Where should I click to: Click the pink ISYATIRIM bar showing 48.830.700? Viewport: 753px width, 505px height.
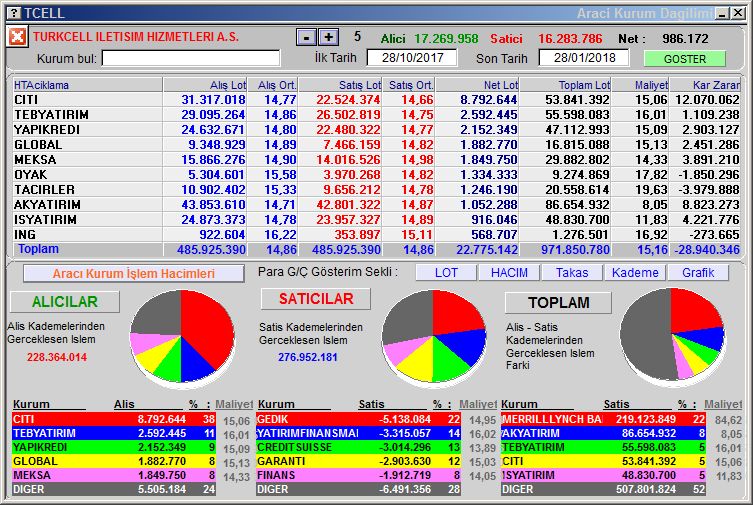(x=603, y=475)
